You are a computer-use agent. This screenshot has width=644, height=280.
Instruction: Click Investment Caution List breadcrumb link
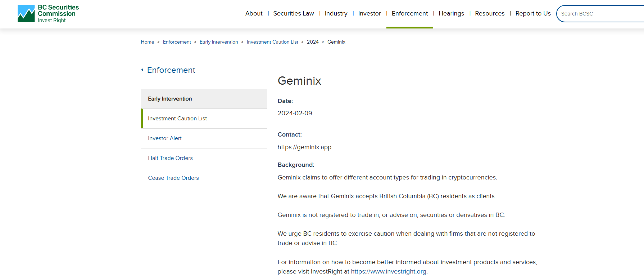(x=272, y=42)
